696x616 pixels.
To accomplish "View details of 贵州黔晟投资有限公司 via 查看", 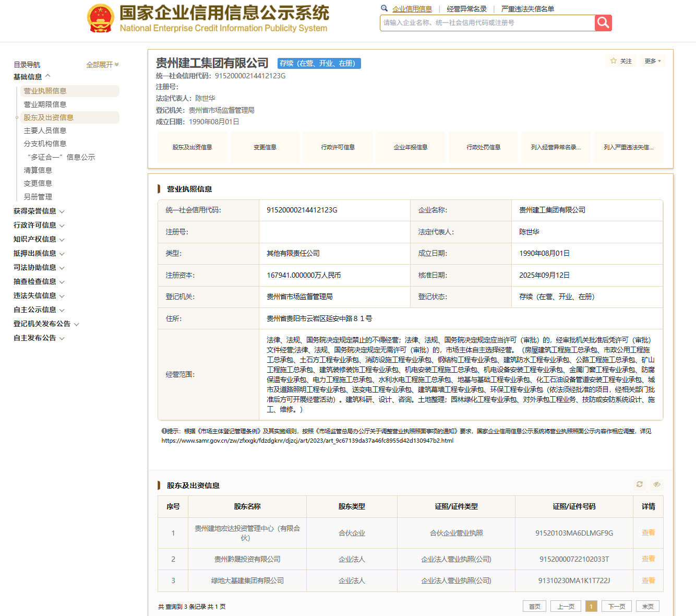I will point(648,559).
